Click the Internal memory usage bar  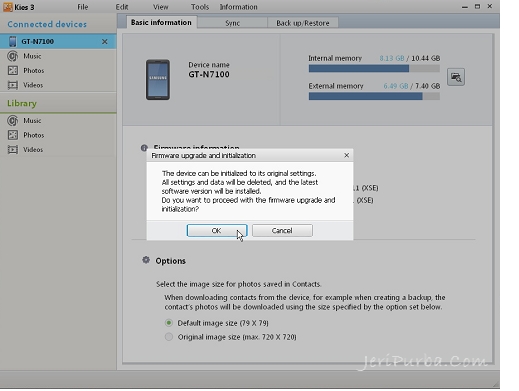coord(374,69)
